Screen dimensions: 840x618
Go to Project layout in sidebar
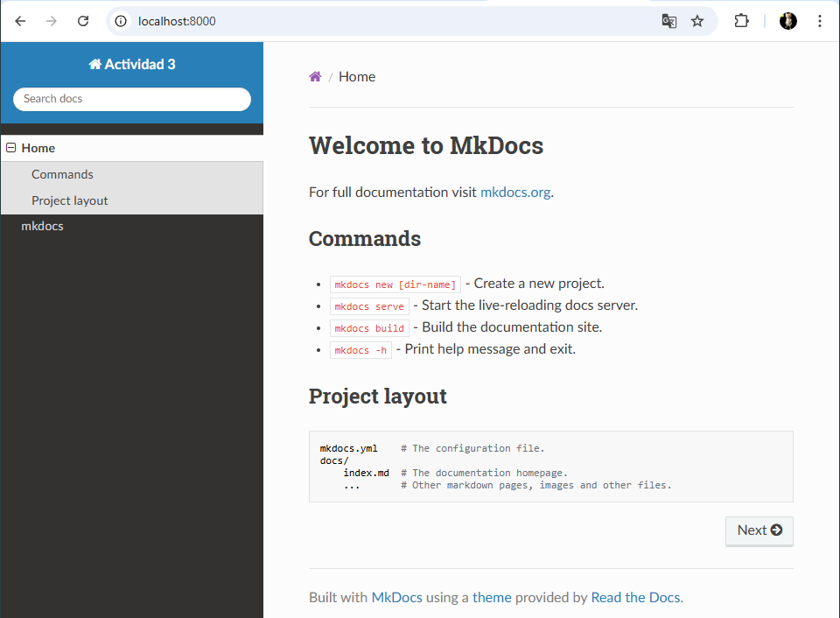coord(70,200)
